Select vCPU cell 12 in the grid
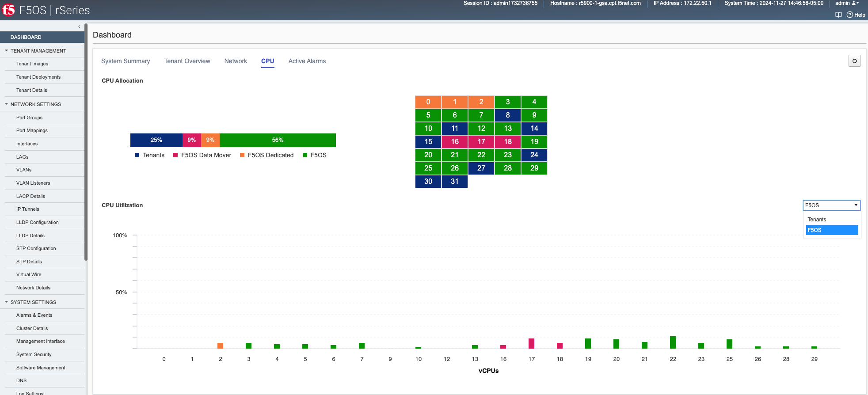Screen dimensions: 868x395 tap(481, 129)
